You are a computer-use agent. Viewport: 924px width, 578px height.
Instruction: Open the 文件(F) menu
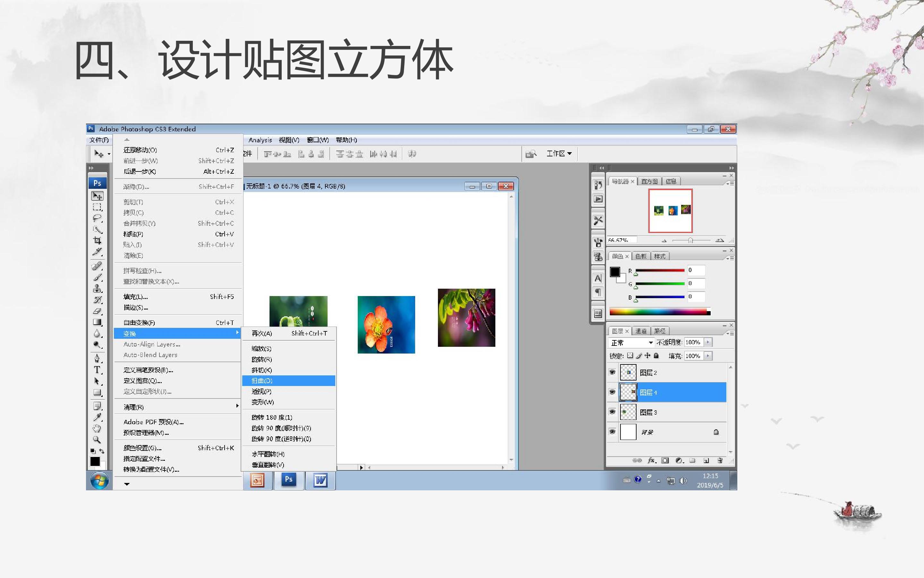99,140
